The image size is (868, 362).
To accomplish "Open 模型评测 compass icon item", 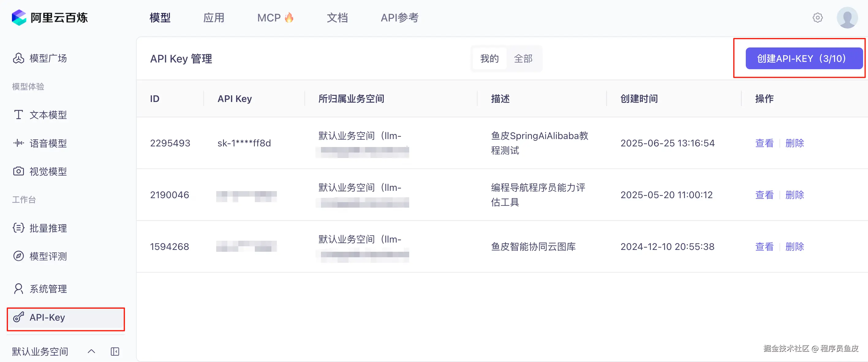I will click(19, 256).
